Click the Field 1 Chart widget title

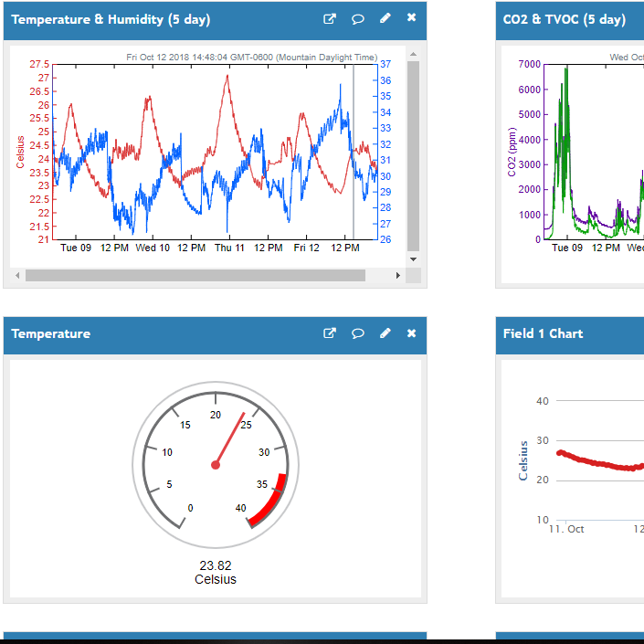click(543, 333)
